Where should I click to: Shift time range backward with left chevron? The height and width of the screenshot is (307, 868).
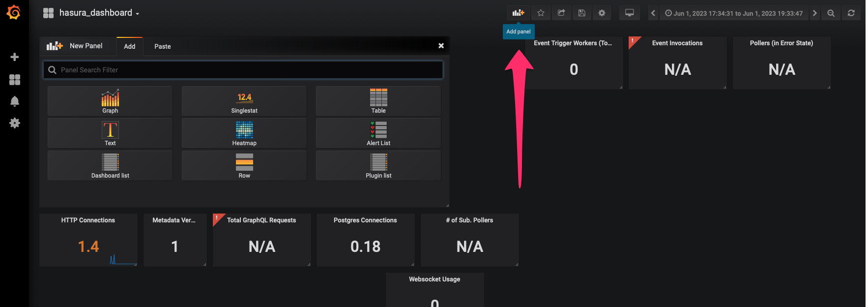[x=653, y=13]
